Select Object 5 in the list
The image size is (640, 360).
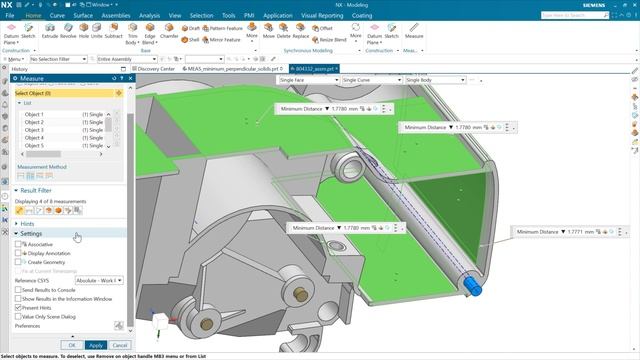coord(64,146)
